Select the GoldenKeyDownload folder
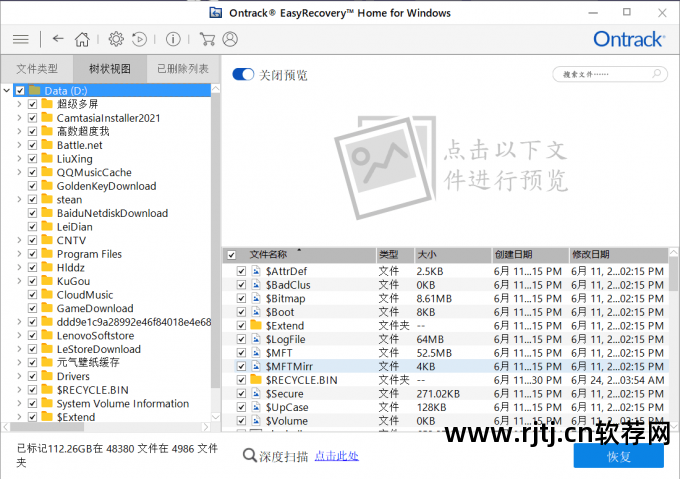Image resolution: width=680 pixels, height=479 pixels. click(x=106, y=186)
